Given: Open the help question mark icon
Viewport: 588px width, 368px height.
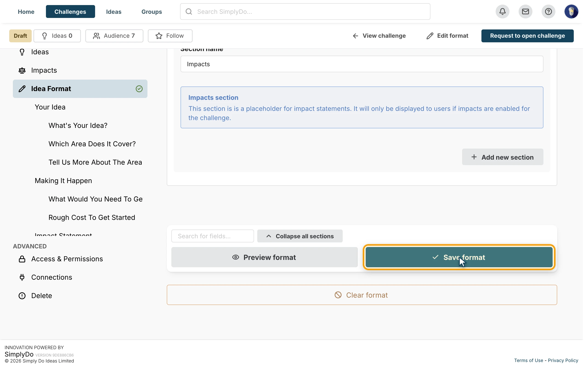Looking at the screenshot, I should tap(548, 11).
